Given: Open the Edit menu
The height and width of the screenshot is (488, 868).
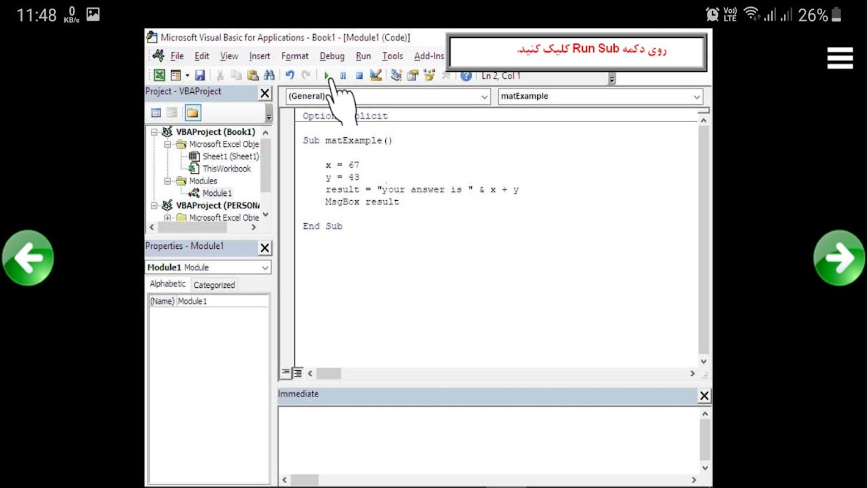Looking at the screenshot, I should click(x=202, y=56).
